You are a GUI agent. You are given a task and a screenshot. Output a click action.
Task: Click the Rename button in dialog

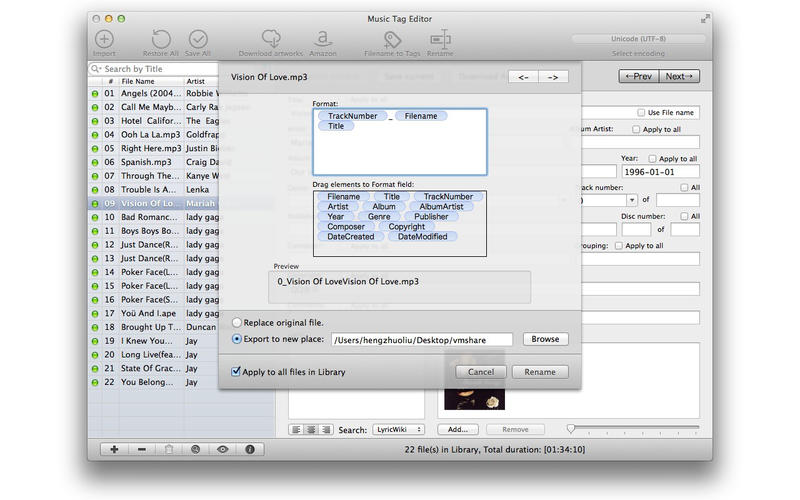[x=540, y=372]
